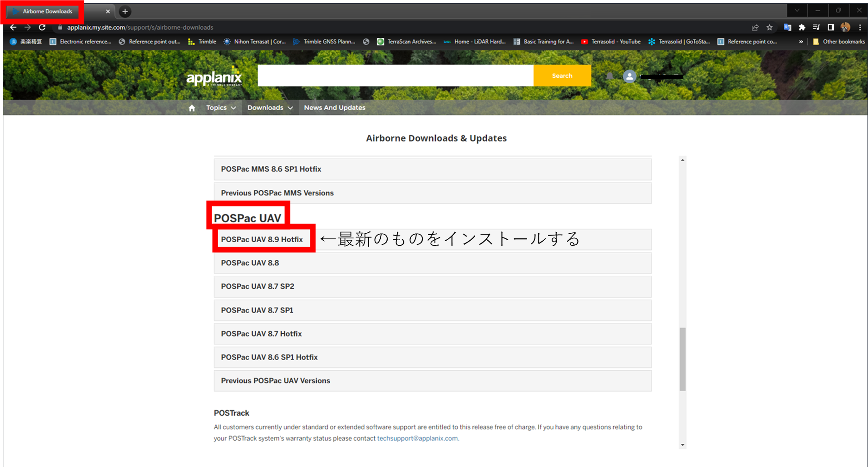Click the Applanix logo

[x=214, y=77]
